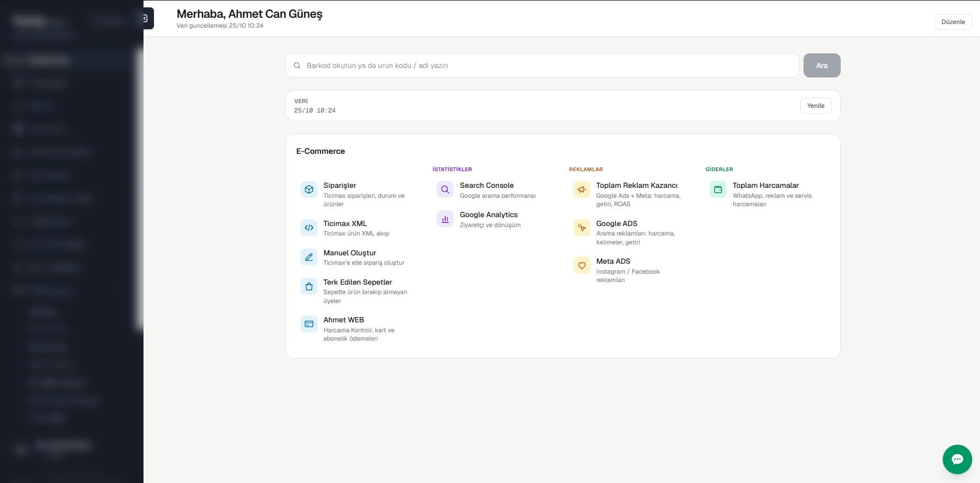Click the 'İSTATİSTİKLER' column label
Screen dimensions: 980x483
452,170
